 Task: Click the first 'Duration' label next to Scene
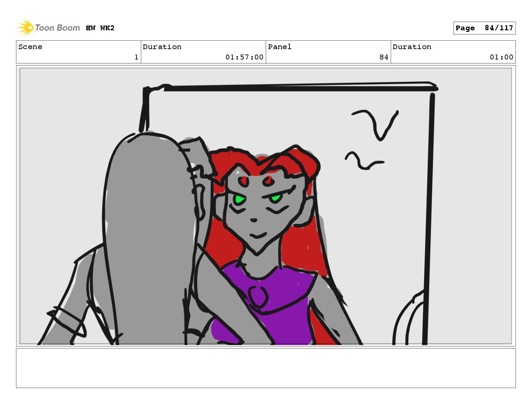click(162, 47)
